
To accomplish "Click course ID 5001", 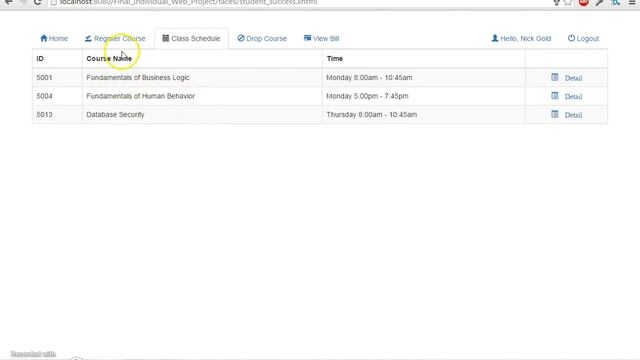I will 44,77.
